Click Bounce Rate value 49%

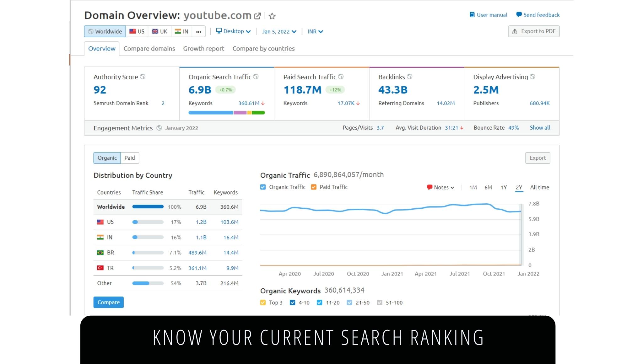pos(514,128)
